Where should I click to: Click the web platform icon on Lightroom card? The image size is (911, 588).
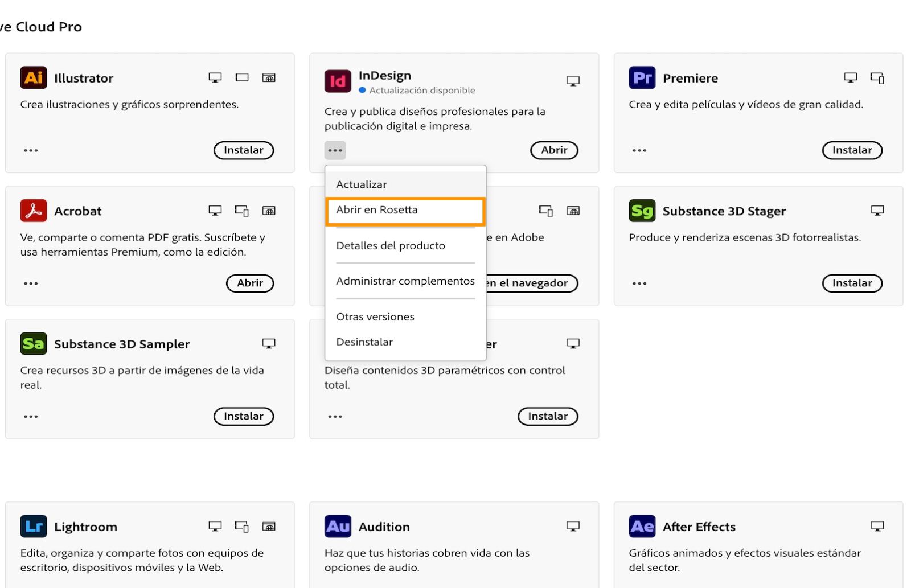click(x=269, y=526)
